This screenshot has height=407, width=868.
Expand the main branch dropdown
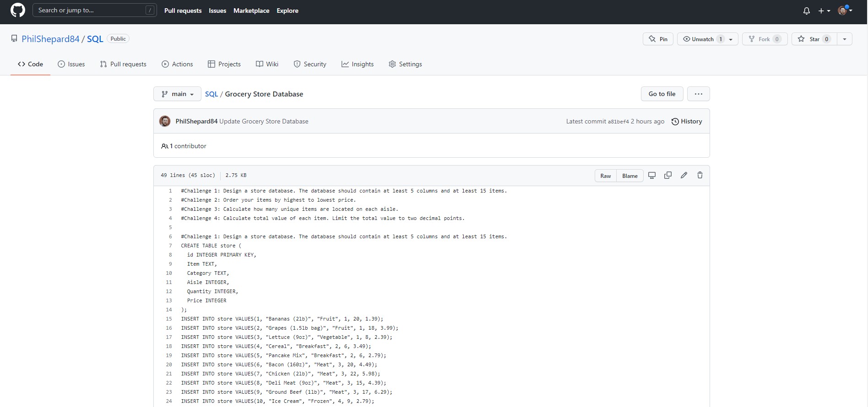(177, 94)
